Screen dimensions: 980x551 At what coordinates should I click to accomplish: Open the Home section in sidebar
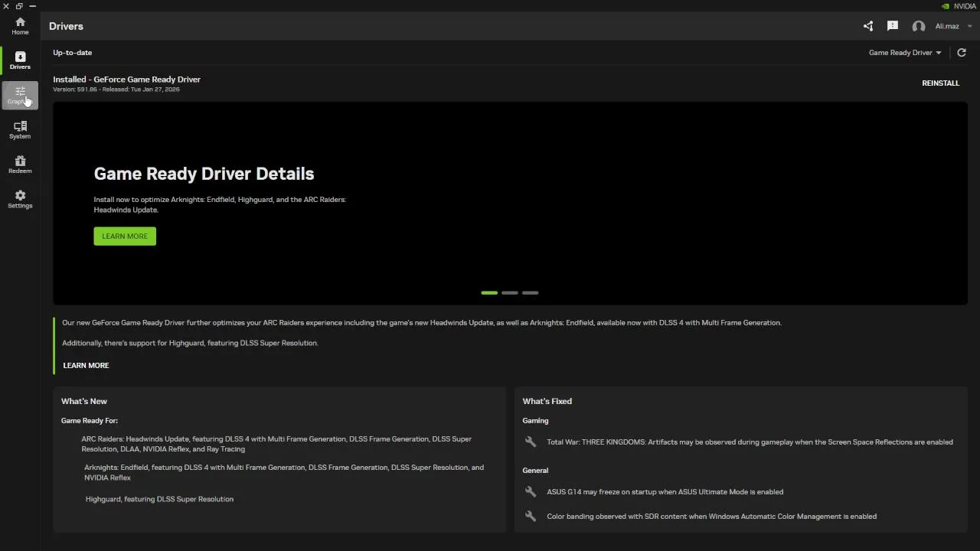coord(20,26)
